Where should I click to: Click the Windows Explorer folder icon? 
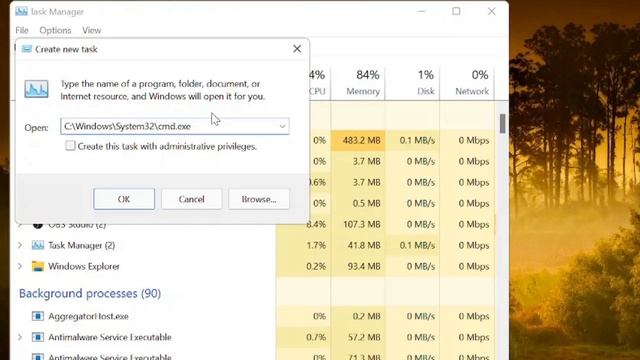coord(38,266)
